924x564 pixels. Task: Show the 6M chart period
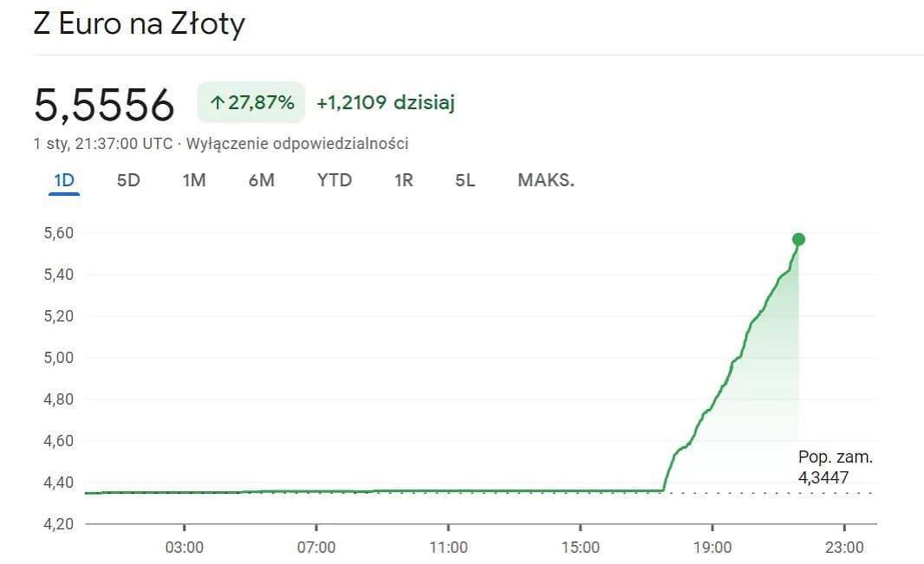(261, 180)
